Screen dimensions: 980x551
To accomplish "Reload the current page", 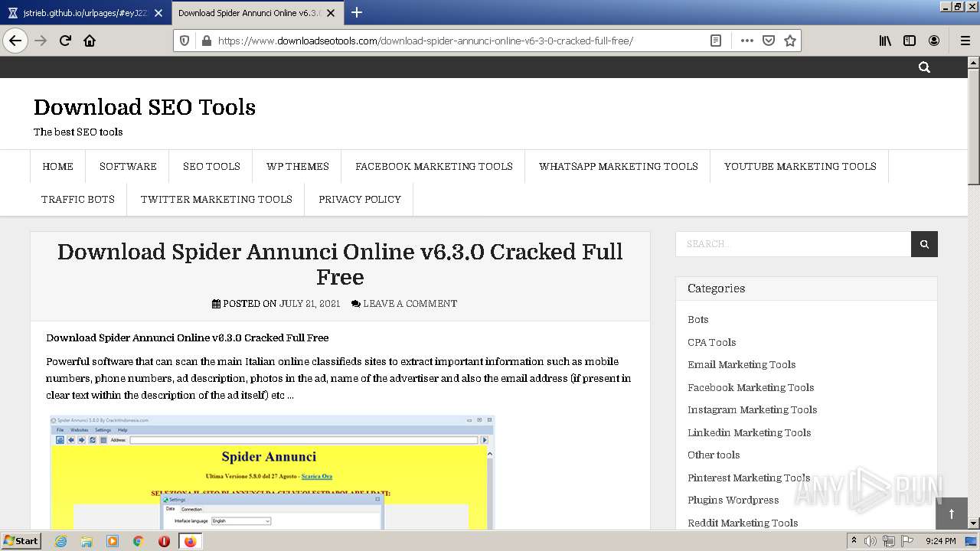I will 65,41.
